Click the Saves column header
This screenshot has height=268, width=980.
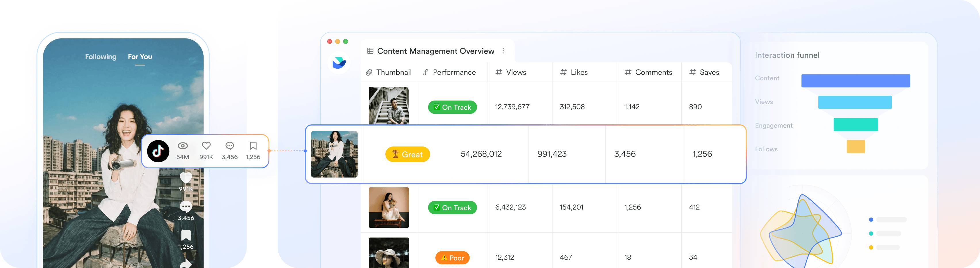(707, 72)
